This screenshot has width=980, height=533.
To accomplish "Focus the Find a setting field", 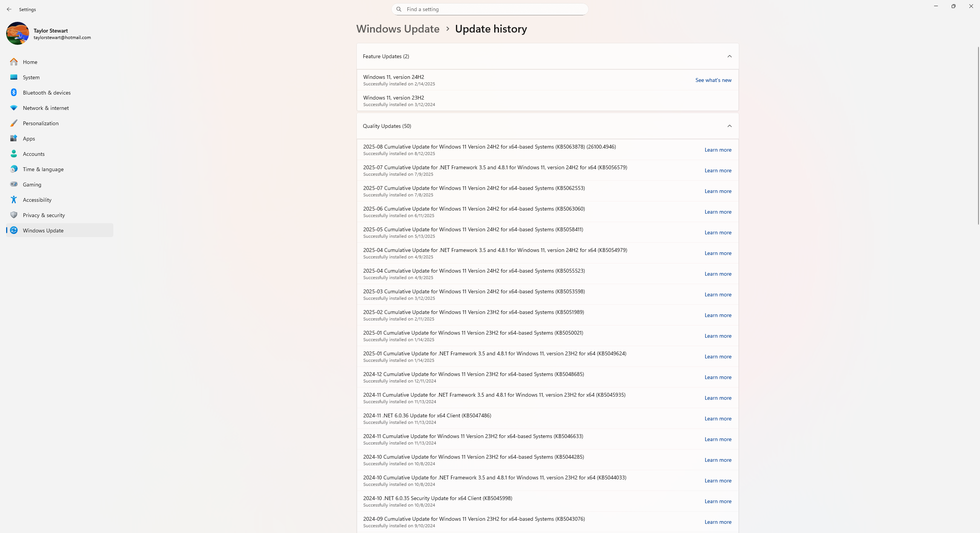I will (494, 9).
